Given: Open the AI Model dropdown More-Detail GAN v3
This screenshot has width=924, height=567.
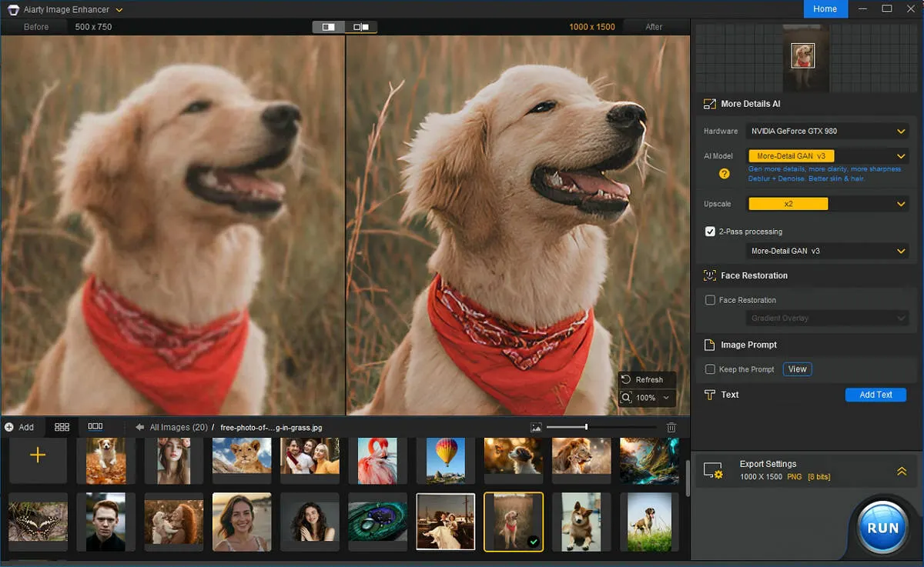Looking at the screenshot, I should (x=828, y=156).
